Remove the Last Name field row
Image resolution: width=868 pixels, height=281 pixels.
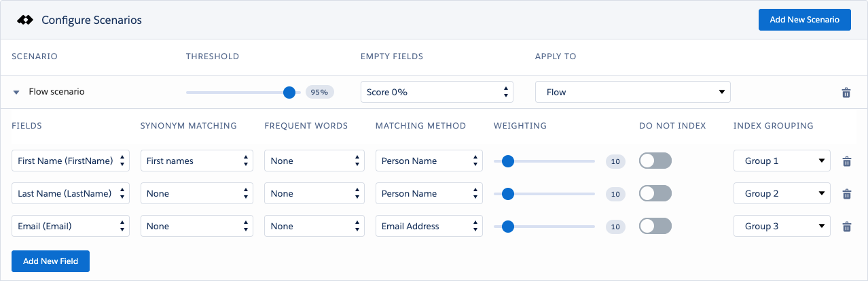846,194
